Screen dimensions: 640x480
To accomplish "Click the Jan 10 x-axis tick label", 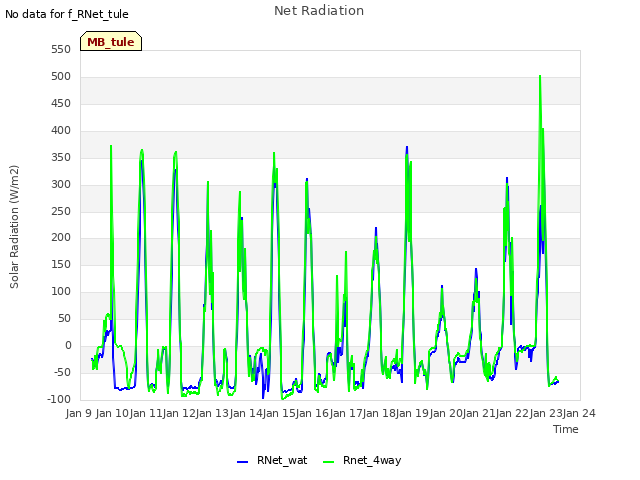I will pyautogui.click(x=112, y=413).
